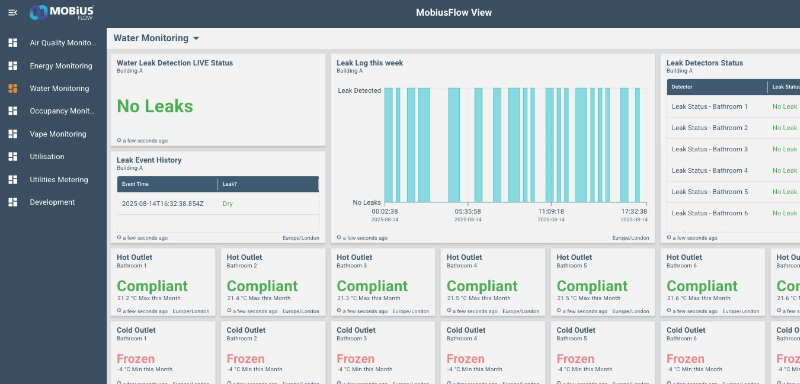Viewport: 800px width, 384px height.
Task: Click the clock icon under Leak Detectors Status
Action: [x=669, y=238]
